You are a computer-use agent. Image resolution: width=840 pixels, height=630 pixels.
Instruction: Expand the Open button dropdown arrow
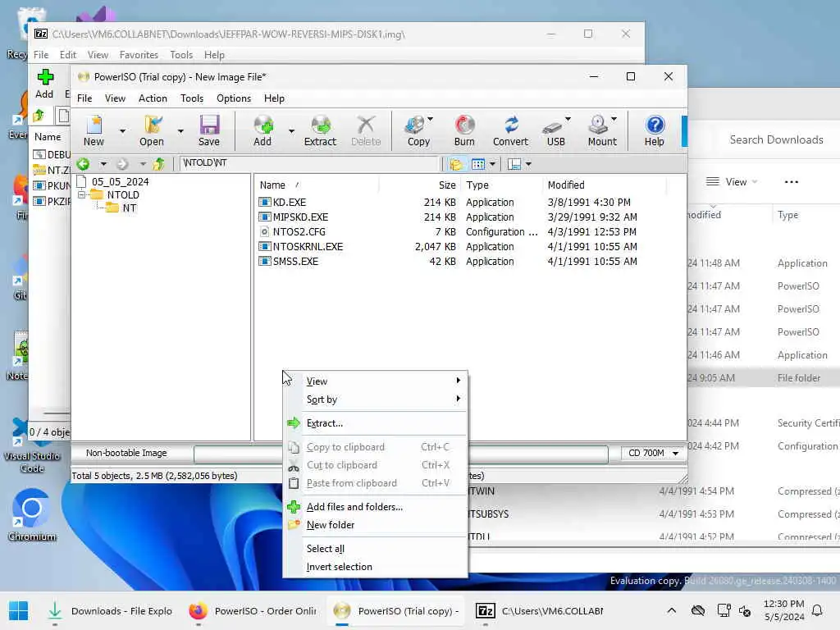180,130
